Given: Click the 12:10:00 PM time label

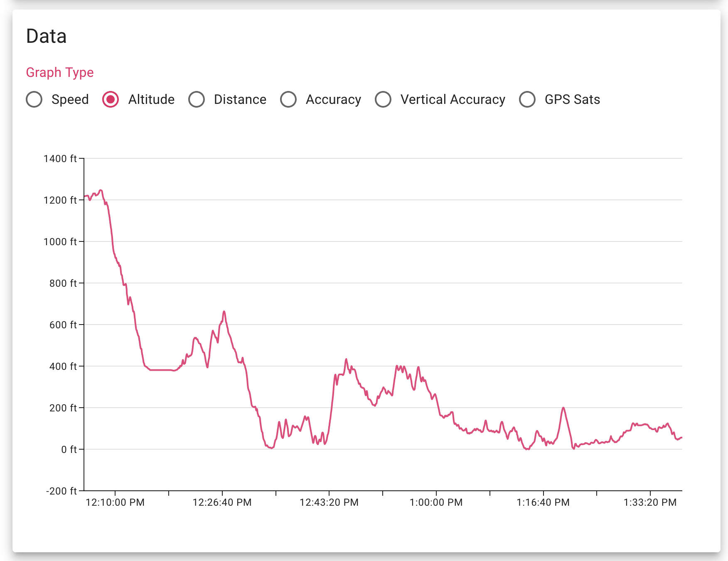Looking at the screenshot, I should pos(115,502).
